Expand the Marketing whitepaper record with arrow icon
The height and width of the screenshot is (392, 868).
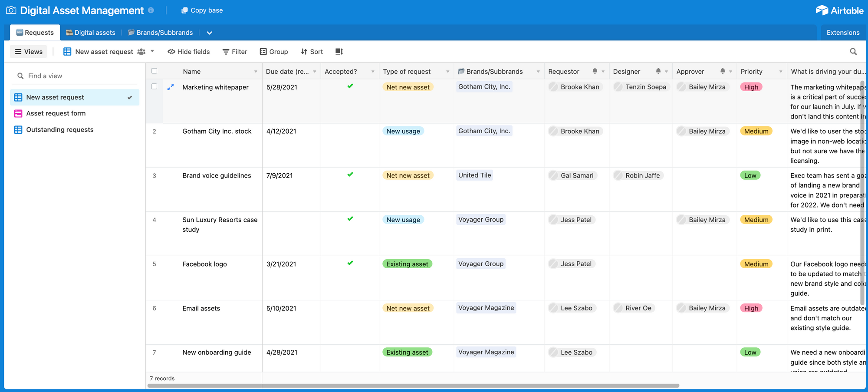click(x=171, y=87)
